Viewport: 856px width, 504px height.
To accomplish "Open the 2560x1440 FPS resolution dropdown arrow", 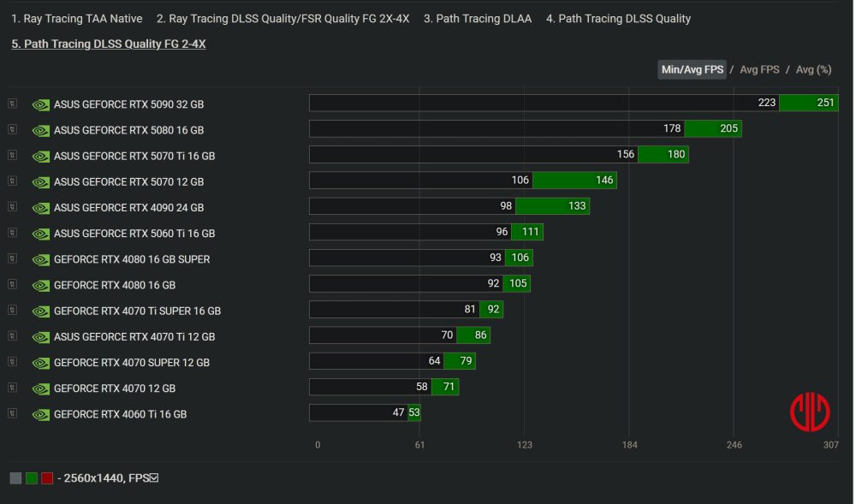I will [154, 477].
